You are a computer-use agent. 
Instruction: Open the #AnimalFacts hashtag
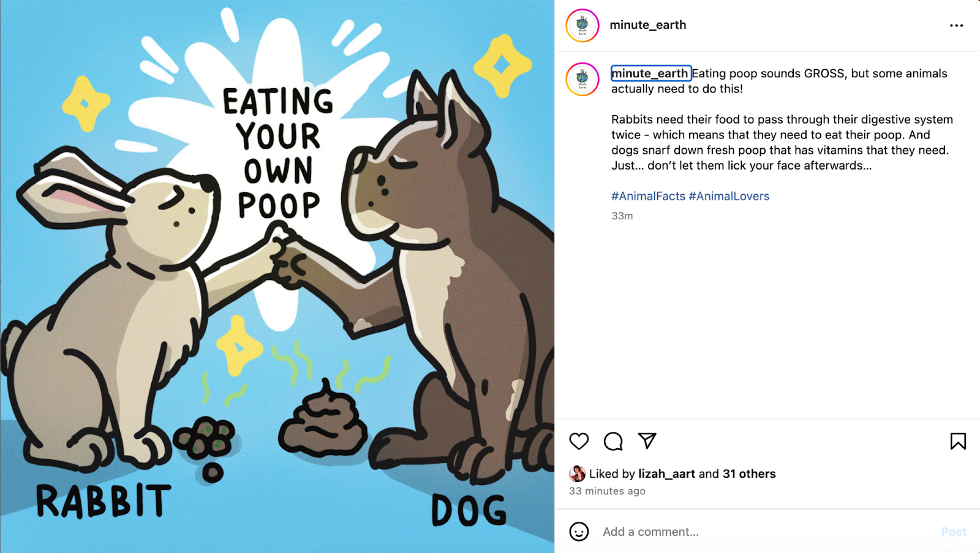648,196
